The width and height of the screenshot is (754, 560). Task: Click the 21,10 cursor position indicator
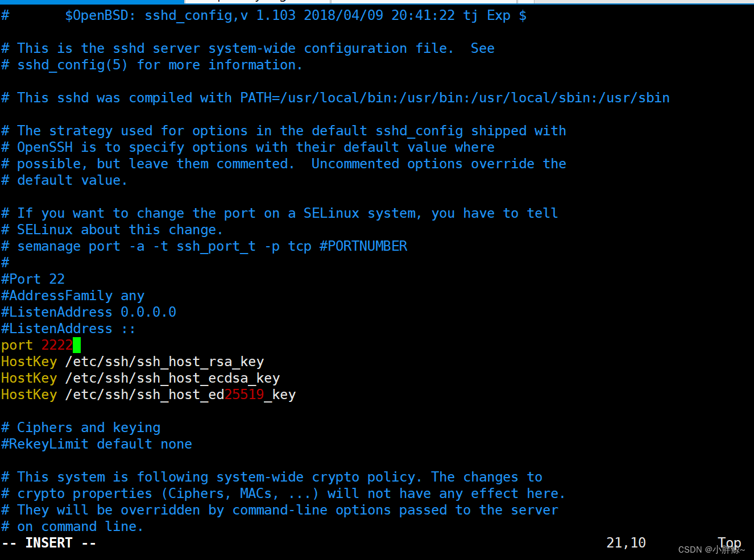[626, 543]
